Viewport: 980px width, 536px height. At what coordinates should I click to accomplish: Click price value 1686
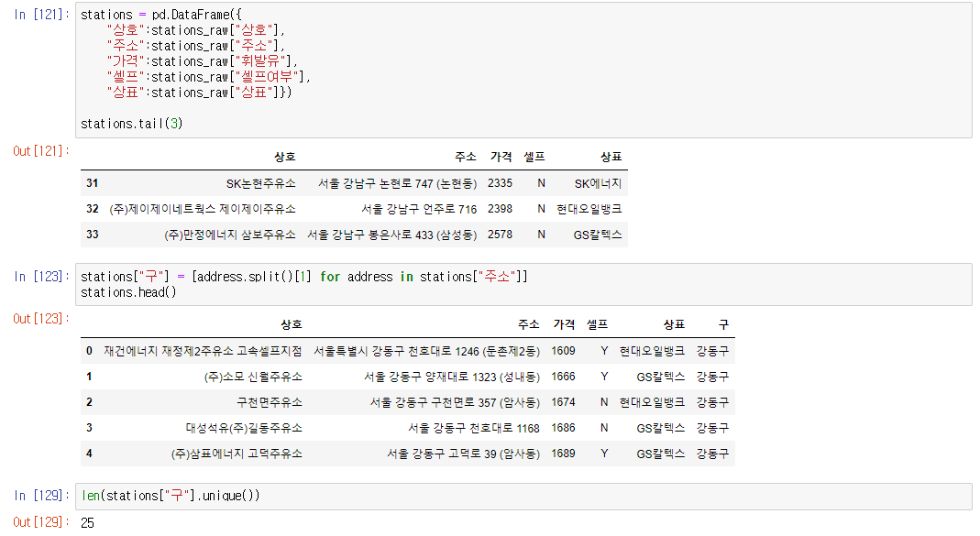coord(563,427)
